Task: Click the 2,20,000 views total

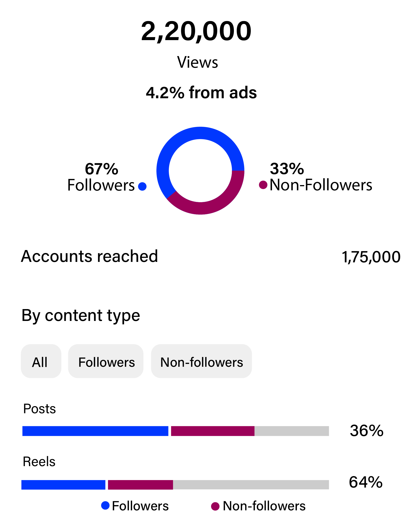Action: tap(196, 31)
